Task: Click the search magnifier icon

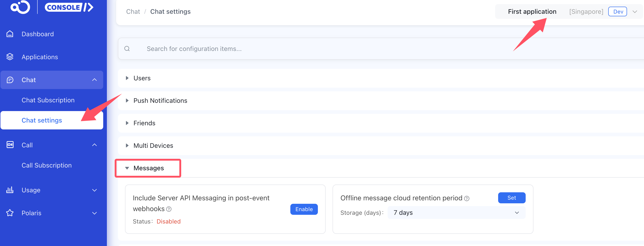Action: 127,49
